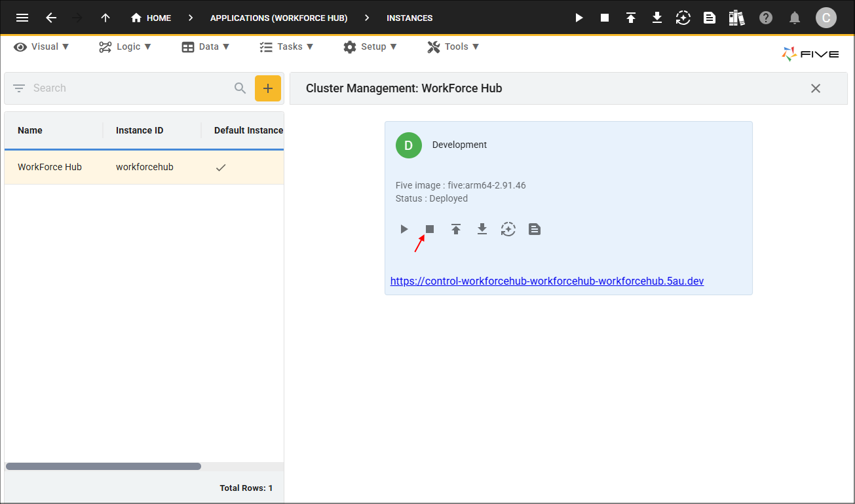Click the top bar stop icon
The width and height of the screenshot is (855, 504).
point(605,18)
